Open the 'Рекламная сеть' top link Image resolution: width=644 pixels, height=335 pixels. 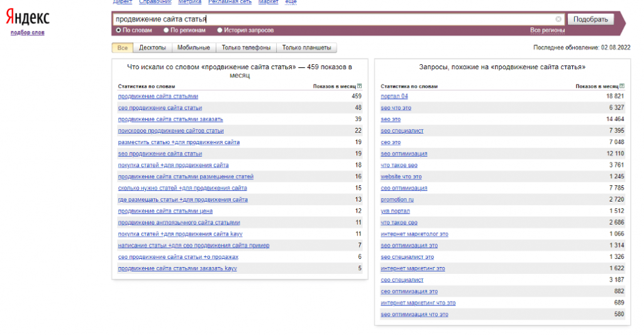(x=230, y=2)
